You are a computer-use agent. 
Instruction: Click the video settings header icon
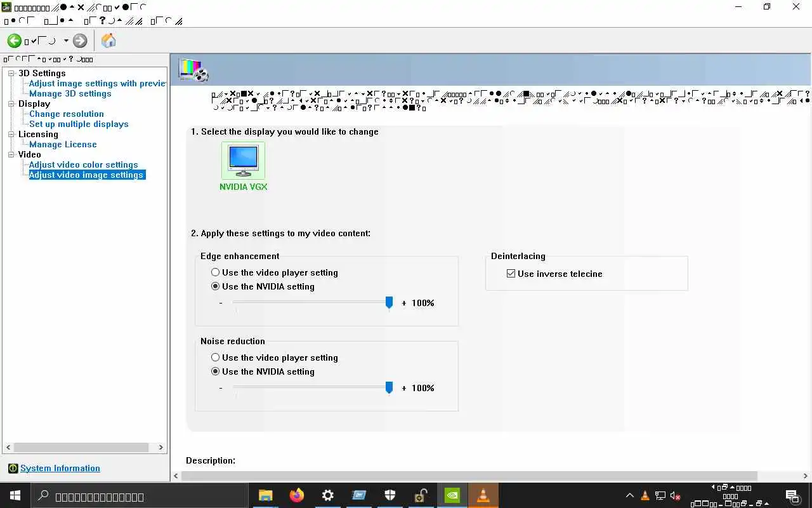pos(193,70)
